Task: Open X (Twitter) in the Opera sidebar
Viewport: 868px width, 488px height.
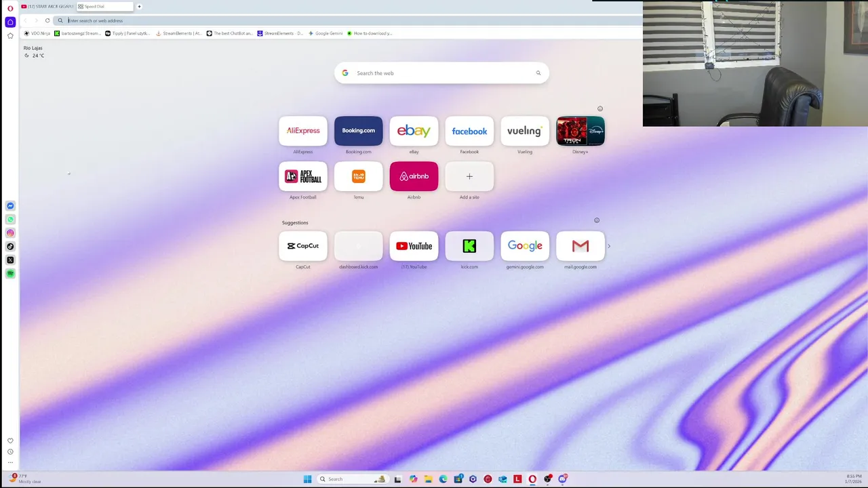Action: coord(10,260)
